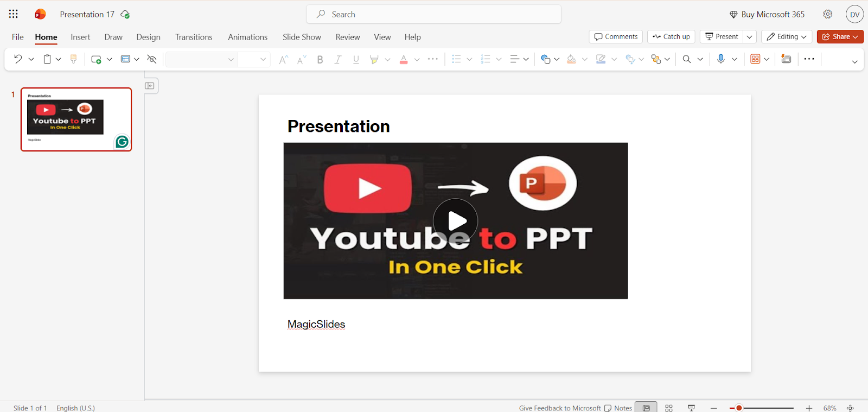Apply the red font color
The image size is (868, 412).
(x=404, y=59)
